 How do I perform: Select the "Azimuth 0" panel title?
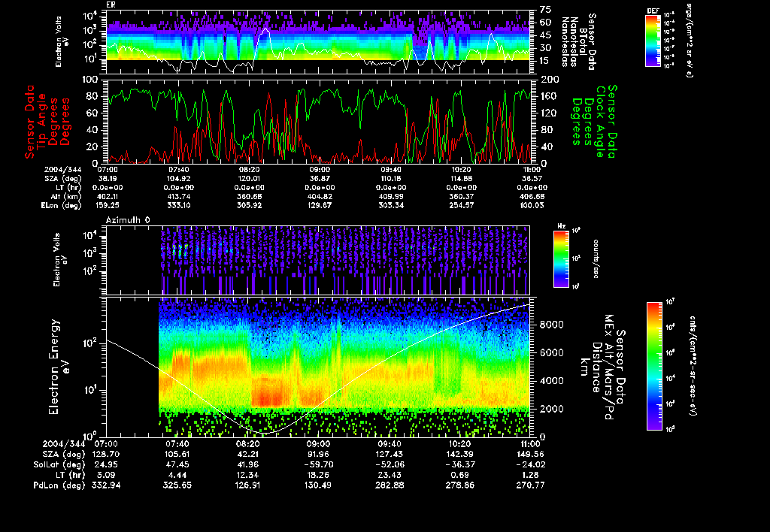tap(128, 220)
